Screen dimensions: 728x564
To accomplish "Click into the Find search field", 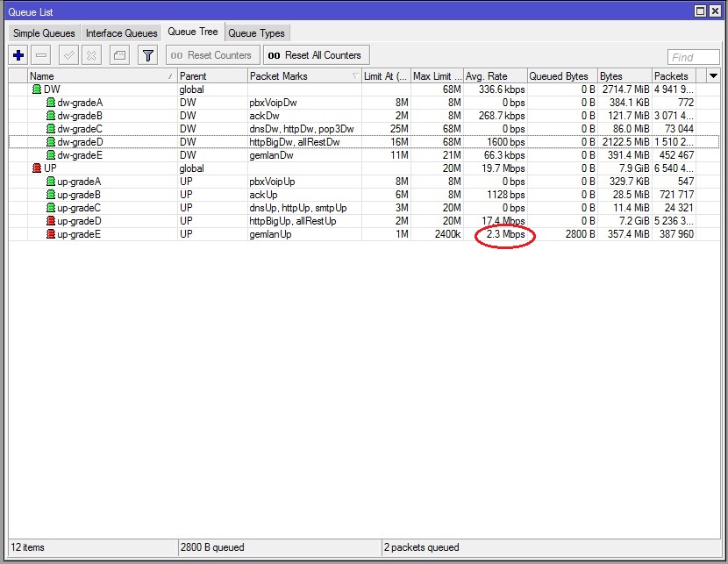I will click(693, 57).
